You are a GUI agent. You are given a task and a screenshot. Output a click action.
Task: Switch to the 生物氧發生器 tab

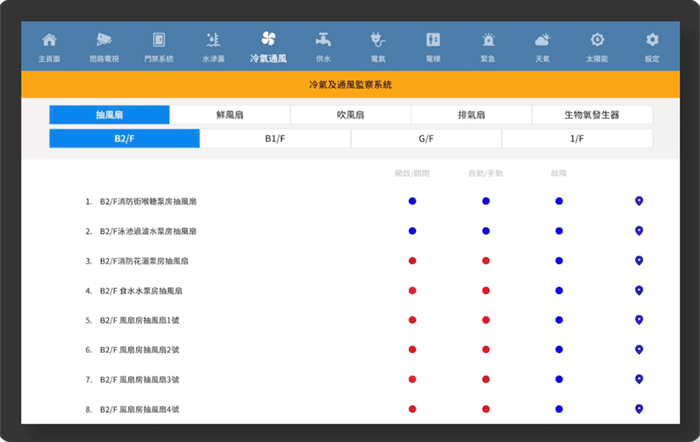tap(591, 115)
